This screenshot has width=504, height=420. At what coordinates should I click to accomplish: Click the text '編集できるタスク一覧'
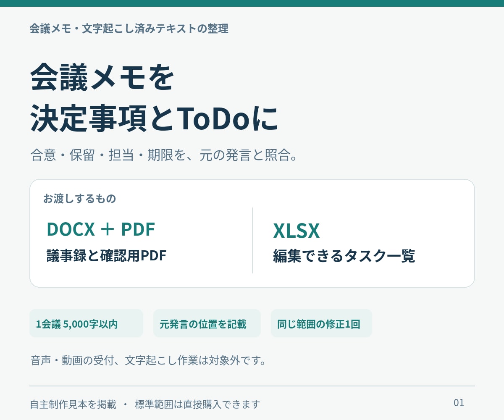[344, 256]
